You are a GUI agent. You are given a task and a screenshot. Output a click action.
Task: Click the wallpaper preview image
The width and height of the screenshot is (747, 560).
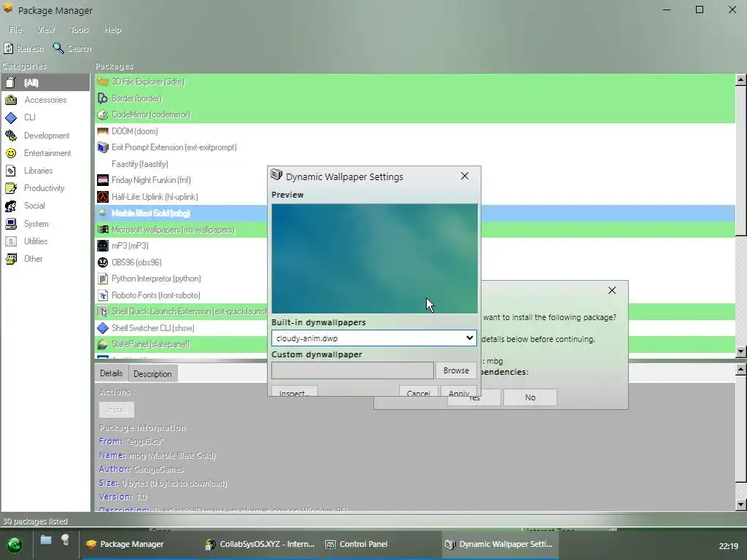(374, 259)
